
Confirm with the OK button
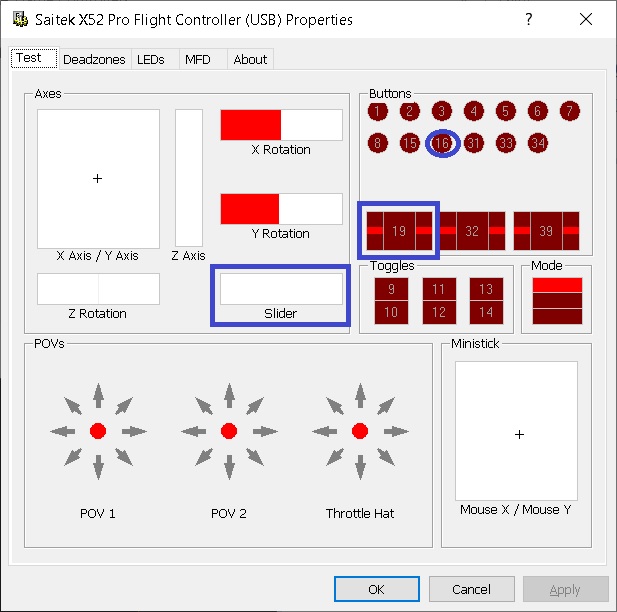(377, 589)
